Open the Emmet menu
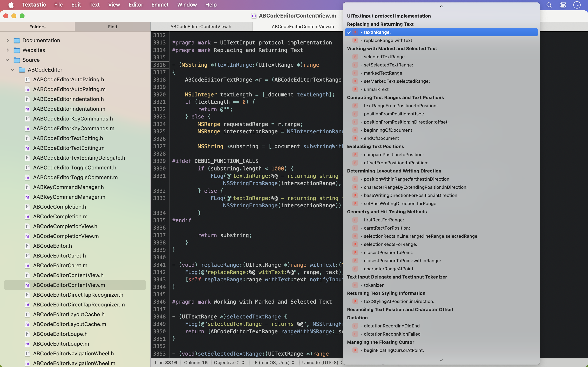This screenshot has height=367, width=588. coord(160,5)
